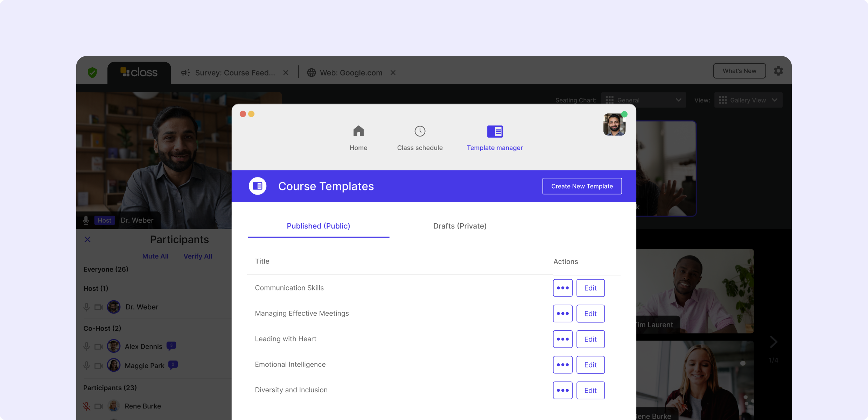Open the settings gear icon
This screenshot has width=868, height=420.
(x=778, y=71)
